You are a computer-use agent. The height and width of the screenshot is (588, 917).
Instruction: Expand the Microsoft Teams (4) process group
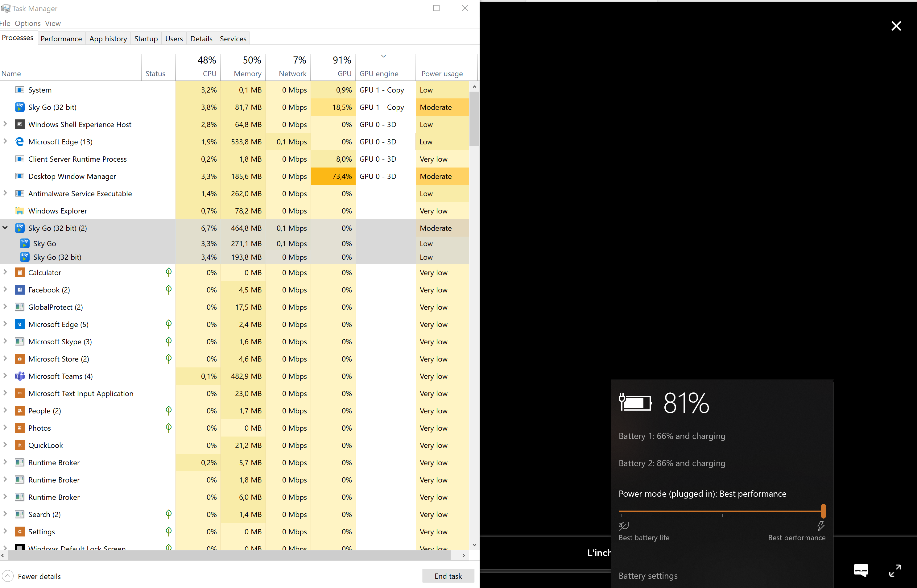point(5,376)
